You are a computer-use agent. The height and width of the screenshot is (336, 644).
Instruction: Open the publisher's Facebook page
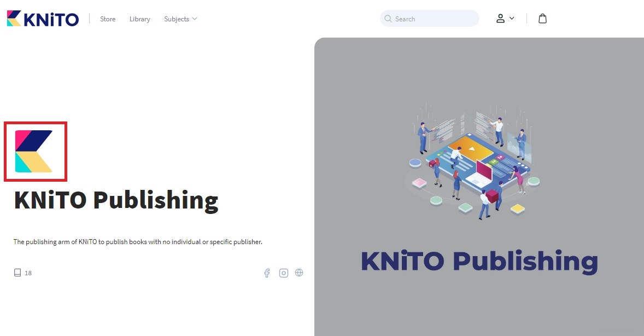[x=267, y=273]
